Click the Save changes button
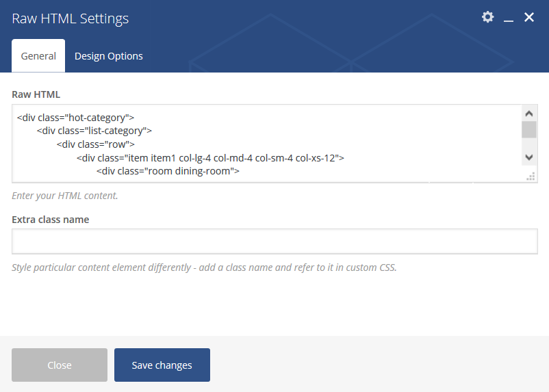Viewport: 549px width, 392px height. click(x=162, y=365)
